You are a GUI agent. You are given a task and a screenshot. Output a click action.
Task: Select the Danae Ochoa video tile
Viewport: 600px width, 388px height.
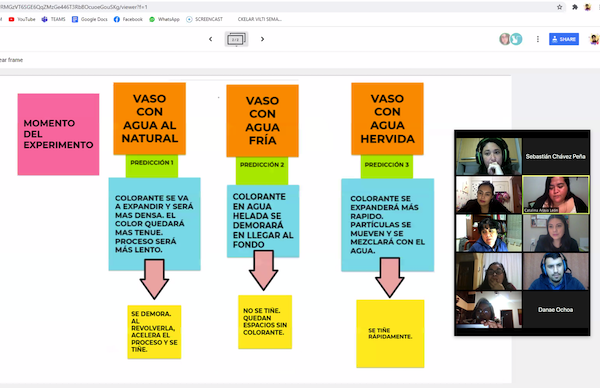(x=556, y=310)
